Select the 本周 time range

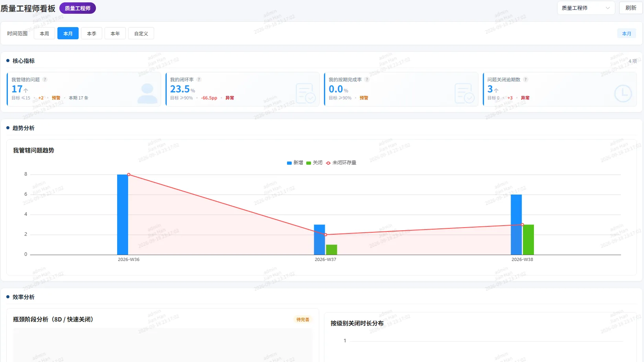coord(44,33)
